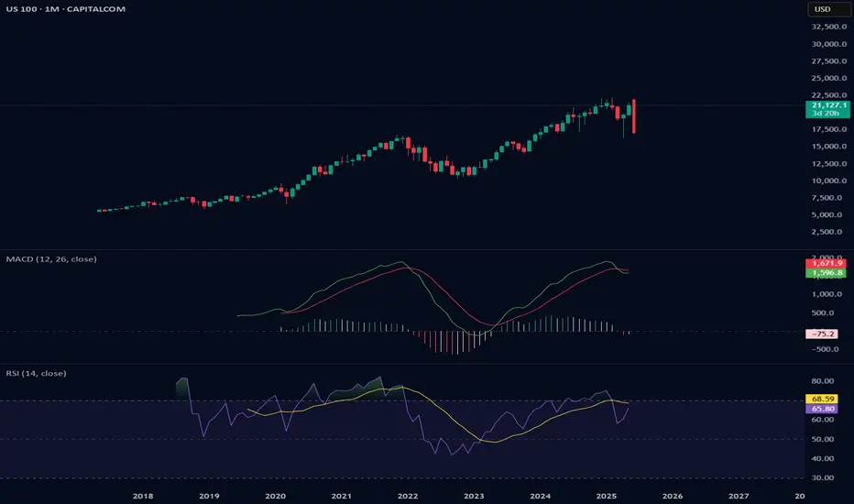Click the MACD scale label −500.0
854x504 pixels.
point(827,349)
